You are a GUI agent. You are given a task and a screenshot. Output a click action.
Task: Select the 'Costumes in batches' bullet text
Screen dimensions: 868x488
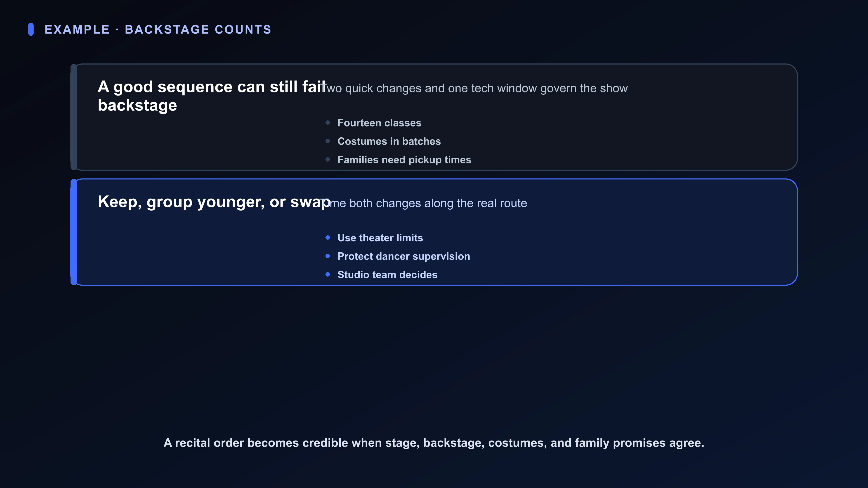tap(389, 141)
